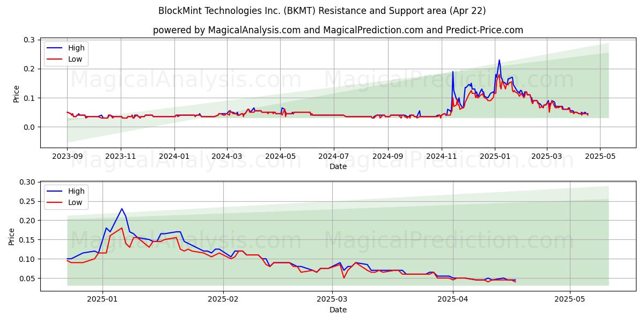644x322 pixels.
Task: Click the Price axis label of bottom chart
Action: pos(12,236)
